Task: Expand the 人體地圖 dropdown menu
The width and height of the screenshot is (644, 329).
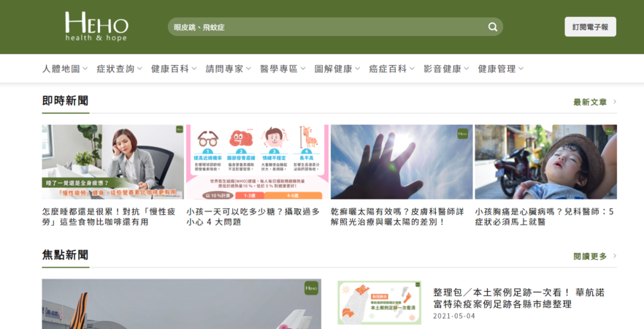Action: point(64,69)
